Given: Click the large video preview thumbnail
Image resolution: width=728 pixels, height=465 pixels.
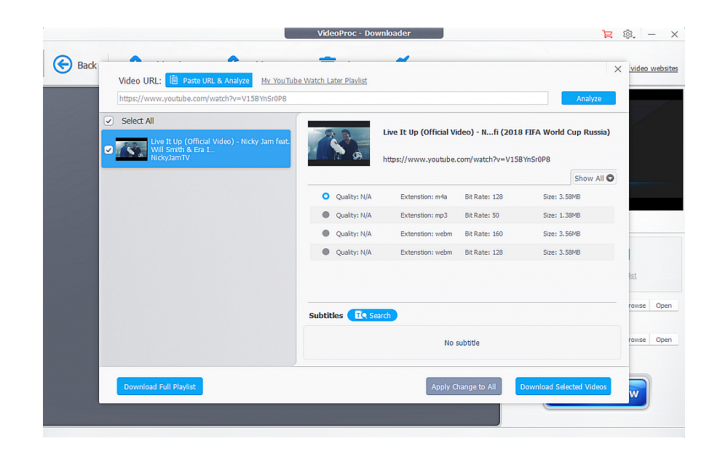Looking at the screenshot, I should [x=339, y=143].
